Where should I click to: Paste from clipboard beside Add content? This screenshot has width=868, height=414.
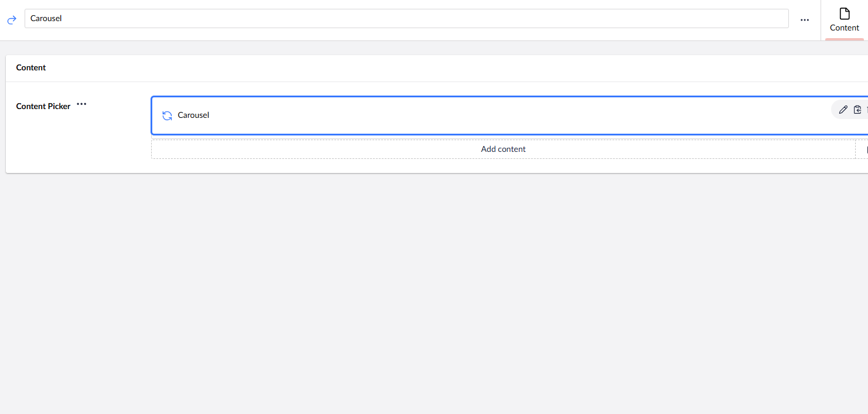coord(862,149)
